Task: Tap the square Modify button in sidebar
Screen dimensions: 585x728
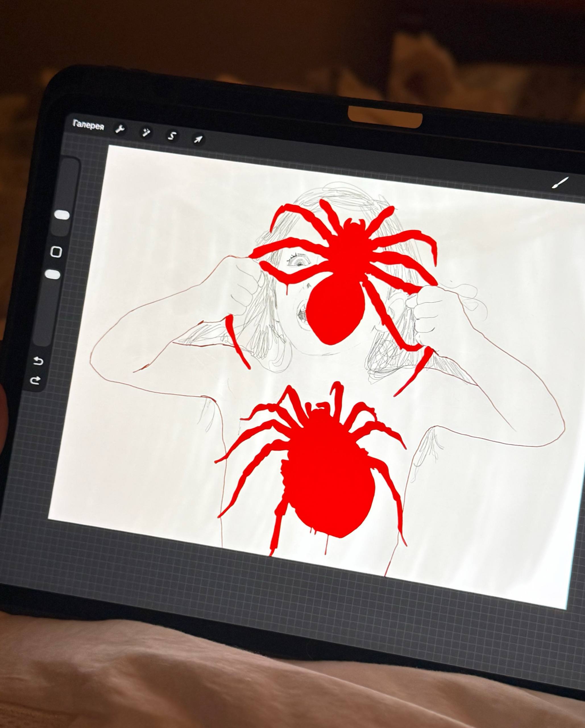Action: (56, 252)
